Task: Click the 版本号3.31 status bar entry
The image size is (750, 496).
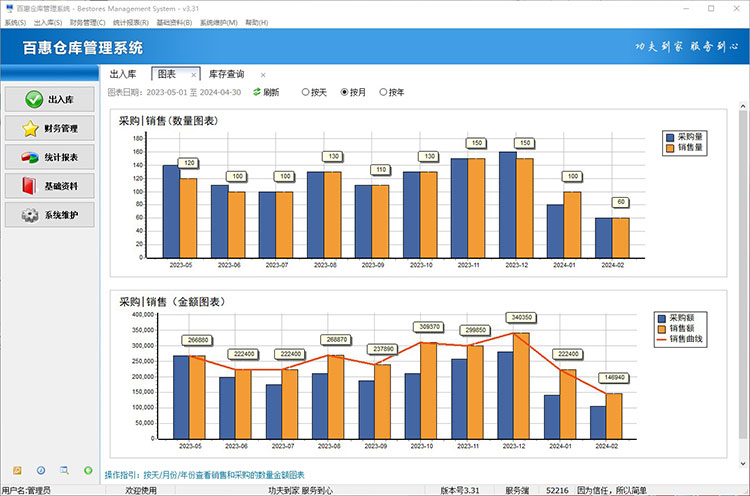Action: (460, 490)
